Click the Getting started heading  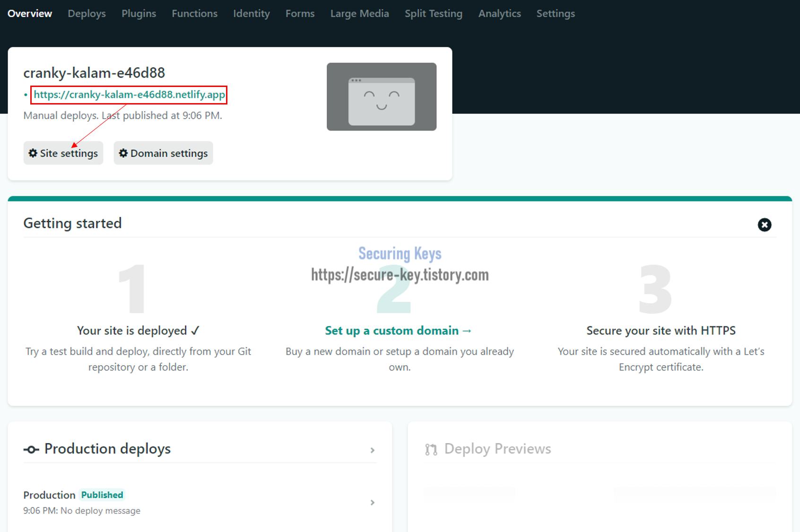[x=72, y=223]
